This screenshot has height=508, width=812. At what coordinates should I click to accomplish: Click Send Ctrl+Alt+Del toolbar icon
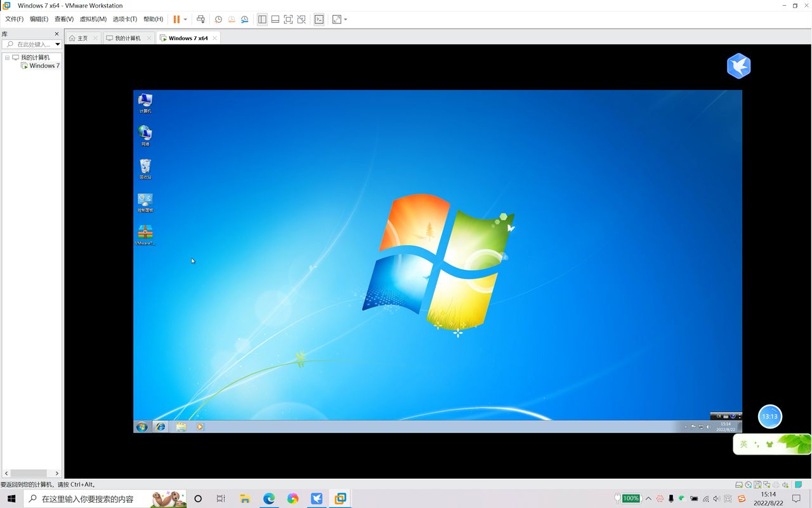point(200,20)
